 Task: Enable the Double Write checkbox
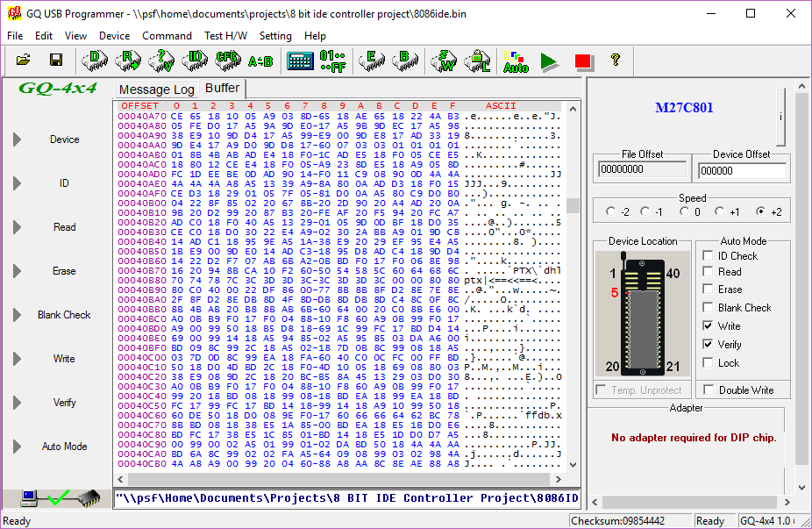708,390
